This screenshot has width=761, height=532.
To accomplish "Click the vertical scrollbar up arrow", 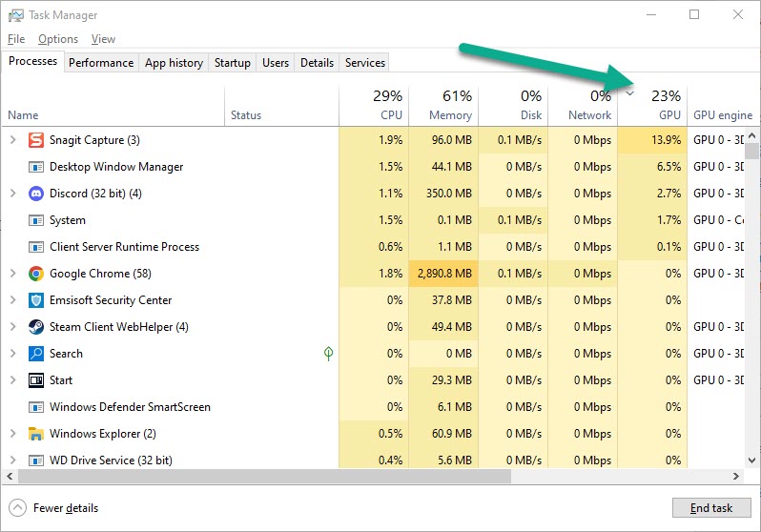I will (x=751, y=135).
